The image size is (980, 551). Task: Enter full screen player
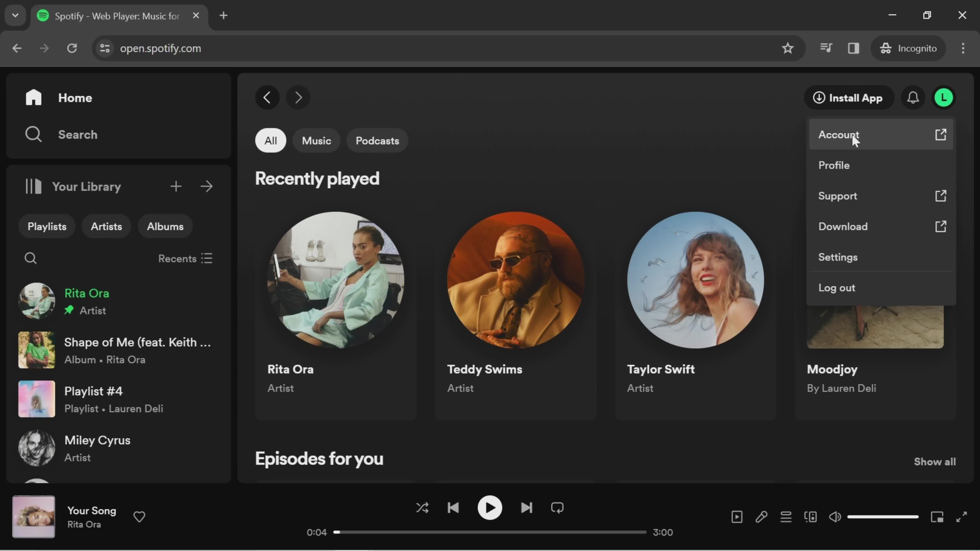click(x=962, y=517)
